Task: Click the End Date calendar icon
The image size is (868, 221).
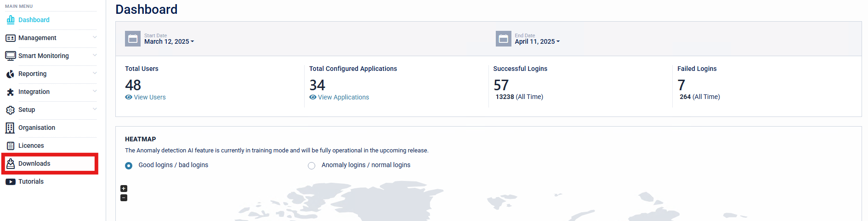Action: (x=503, y=39)
